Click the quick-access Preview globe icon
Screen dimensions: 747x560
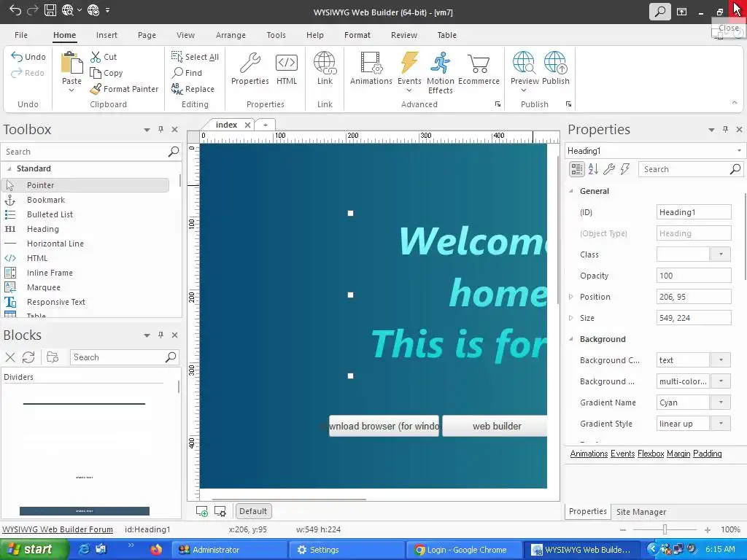coord(68,10)
